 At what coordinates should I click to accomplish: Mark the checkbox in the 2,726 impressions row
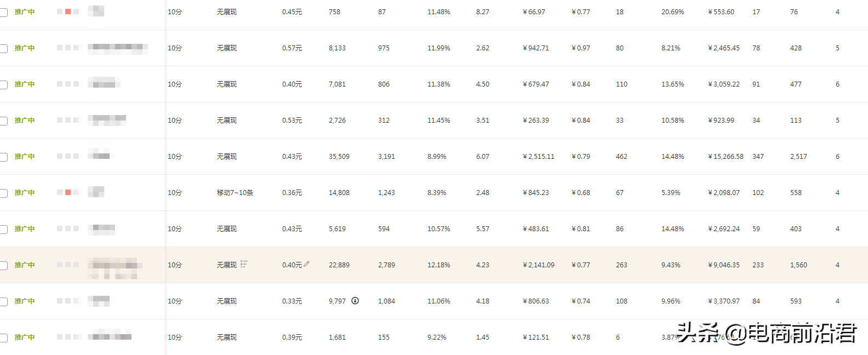(3, 121)
